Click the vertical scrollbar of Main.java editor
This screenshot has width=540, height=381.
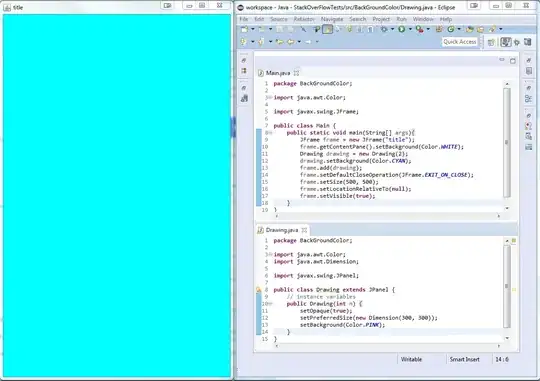[507, 143]
